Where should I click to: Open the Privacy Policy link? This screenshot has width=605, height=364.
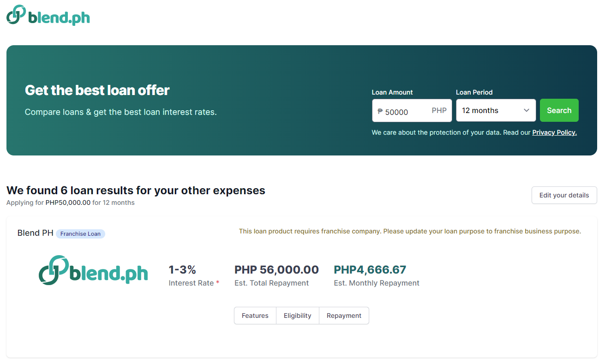tap(554, 132)
